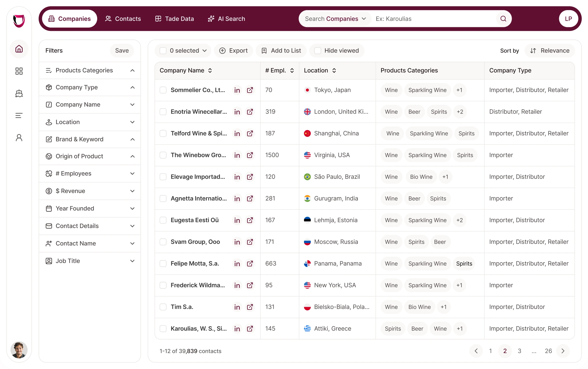
Task: Open the person profile sidebar icon
Action: tap(19, 138)
